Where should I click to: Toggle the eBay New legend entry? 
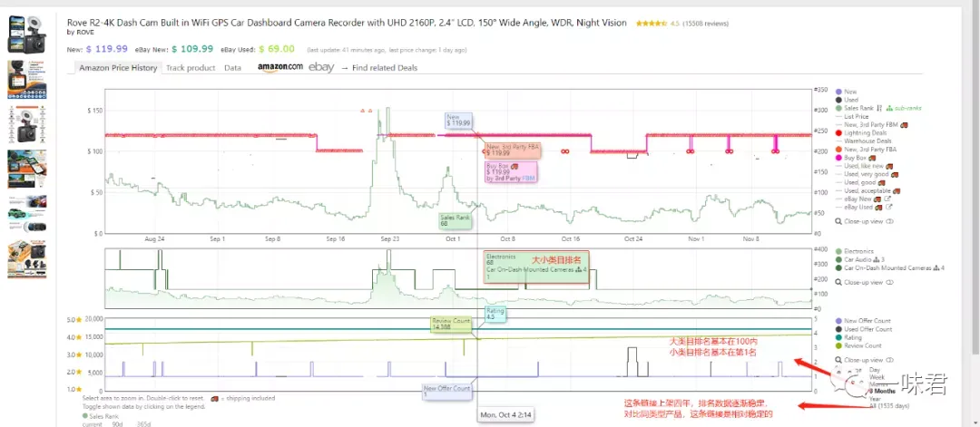click(x=859, y=199)
